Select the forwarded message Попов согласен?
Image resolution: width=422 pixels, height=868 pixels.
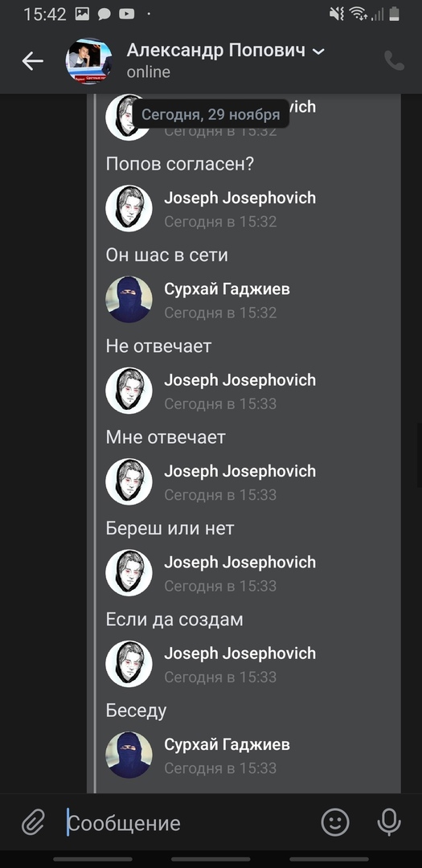coord(179,164)
